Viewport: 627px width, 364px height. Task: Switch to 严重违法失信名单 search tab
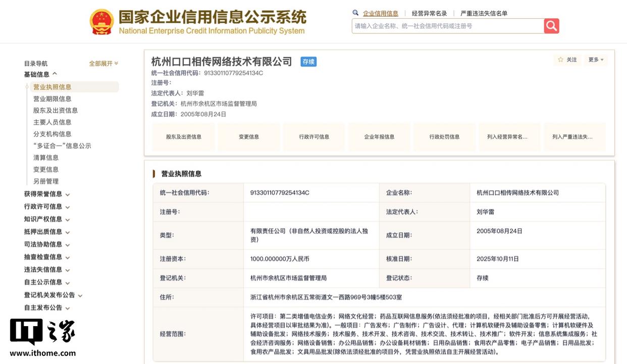click(484, 14)
